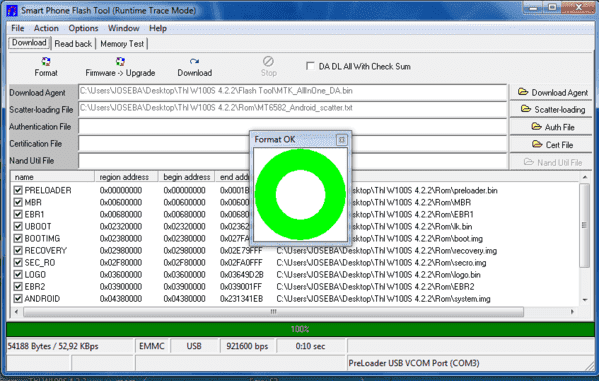Uncheck the UBOOT partition checkbox
The height and width of the screenshot is (381, 599).
(x=18, y=226)
